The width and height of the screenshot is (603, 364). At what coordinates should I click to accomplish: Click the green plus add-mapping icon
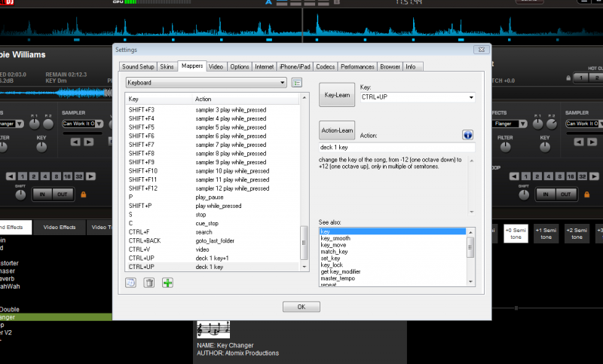(167, 283)
